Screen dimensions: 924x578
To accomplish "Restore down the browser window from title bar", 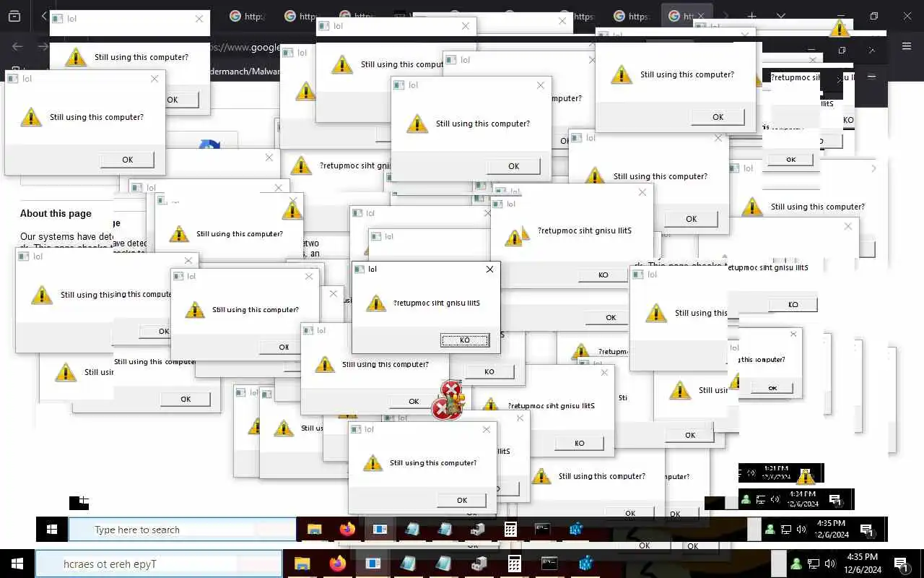I will pyautogui.click(x=874, y=16).
